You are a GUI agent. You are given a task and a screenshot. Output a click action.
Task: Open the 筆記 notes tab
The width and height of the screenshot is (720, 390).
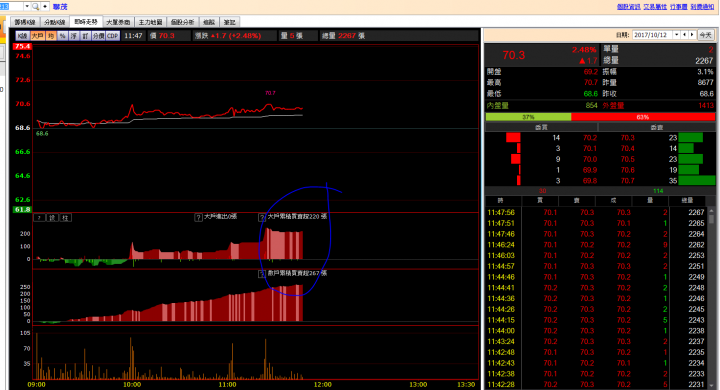point(230,22)
